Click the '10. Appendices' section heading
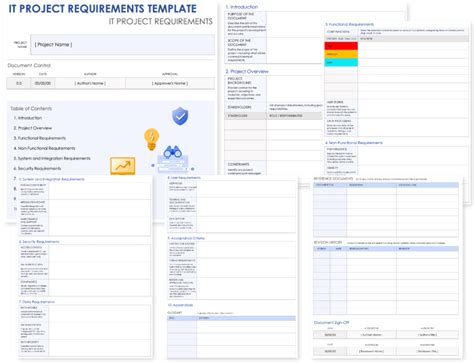The width and height of the screenshot is (474, 362). [x=180, y=305]
